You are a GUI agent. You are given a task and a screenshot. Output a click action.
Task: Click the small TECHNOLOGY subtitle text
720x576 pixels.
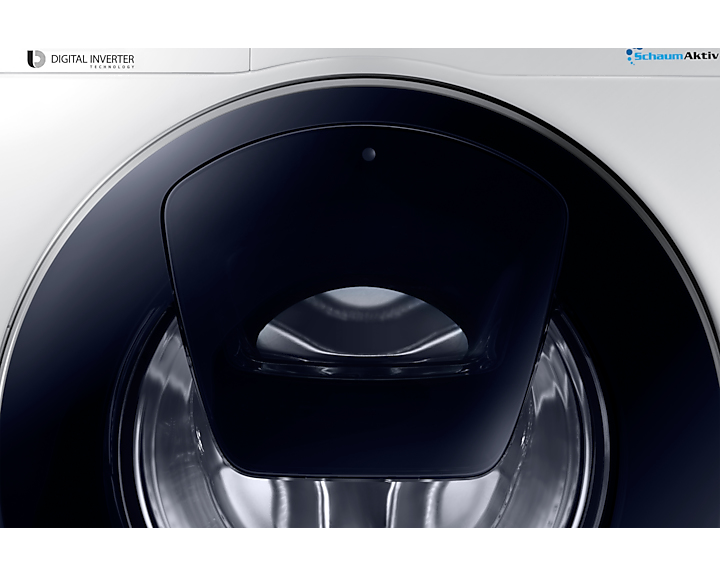click(112, 67)
